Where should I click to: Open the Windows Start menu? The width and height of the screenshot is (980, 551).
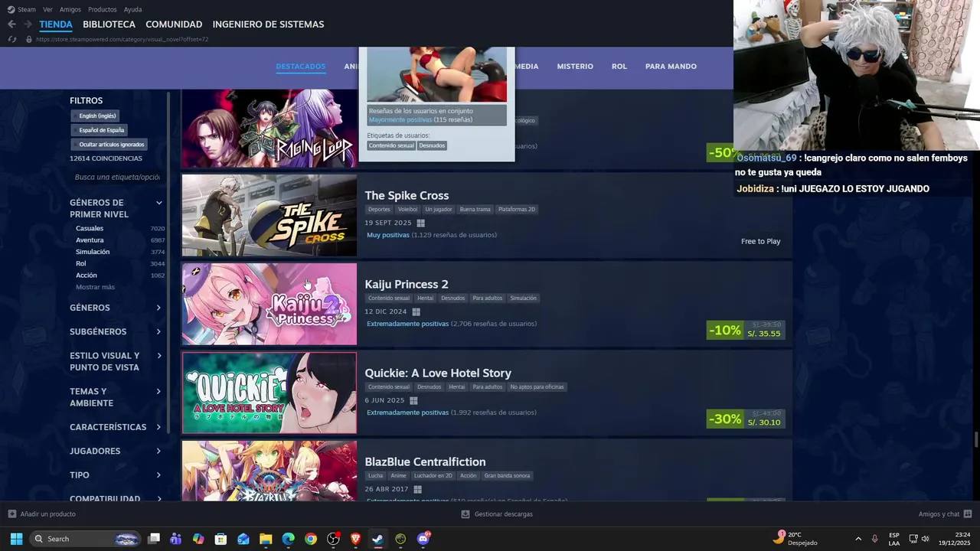[x=16, y=539]
